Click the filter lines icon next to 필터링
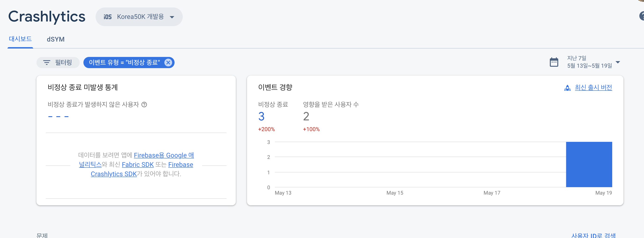 pyautogui.click(x=47, y=63)
